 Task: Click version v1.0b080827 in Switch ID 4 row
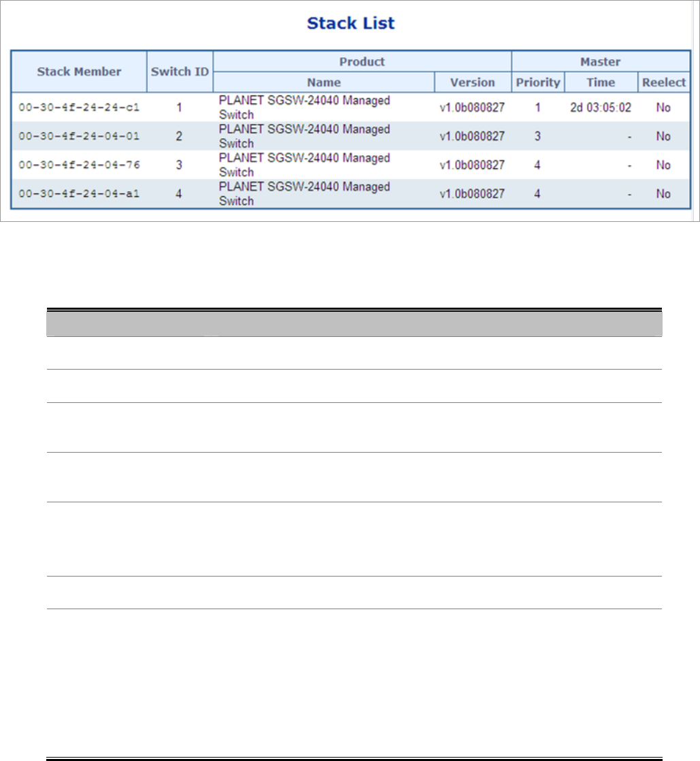472,193
